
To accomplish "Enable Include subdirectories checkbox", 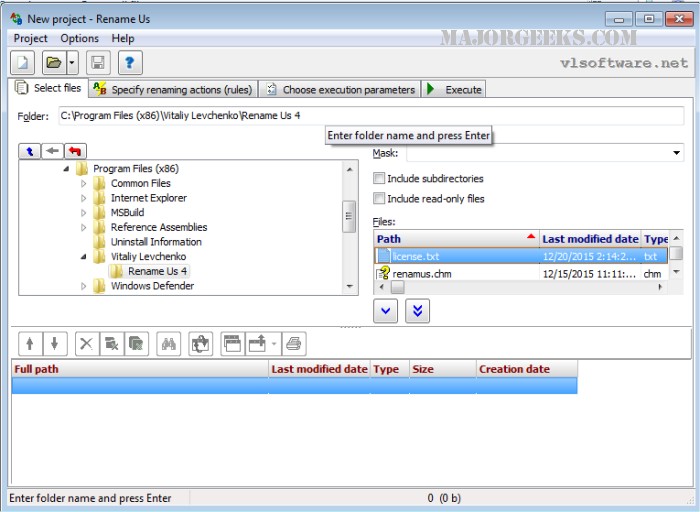I will [379, 179].
